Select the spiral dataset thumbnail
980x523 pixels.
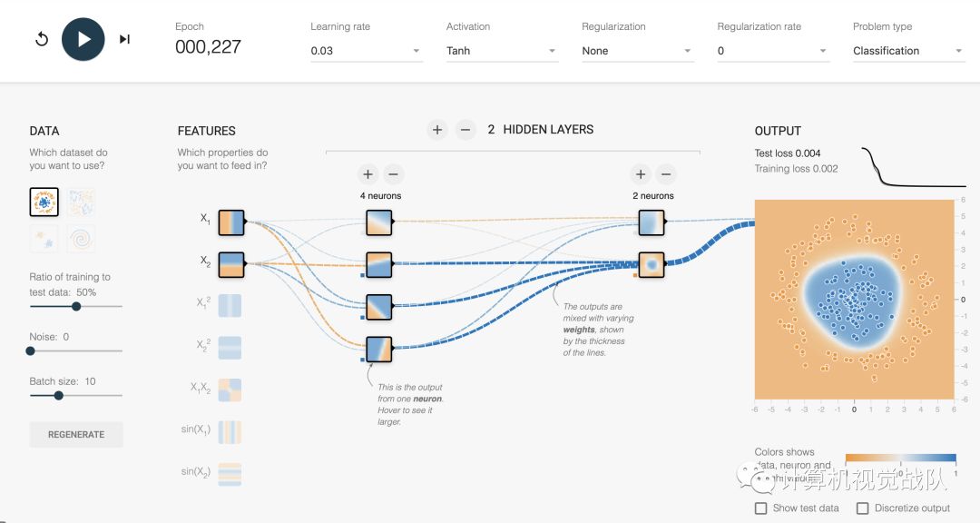coord(80,239)
